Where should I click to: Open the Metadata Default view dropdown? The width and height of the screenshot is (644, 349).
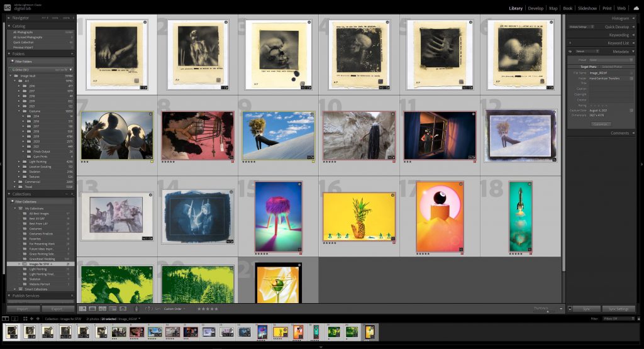point(587,52)
